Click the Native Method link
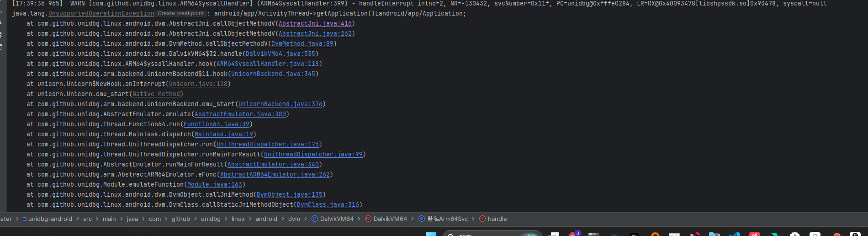The width and height of the screenshot is (868, 236). point(156,94)
